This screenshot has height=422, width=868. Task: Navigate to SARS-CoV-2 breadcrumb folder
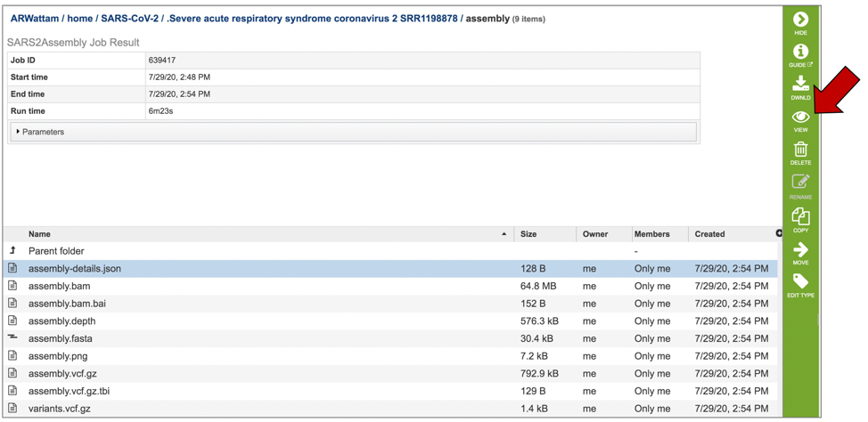pyautogui.click(x=129, y=19)
